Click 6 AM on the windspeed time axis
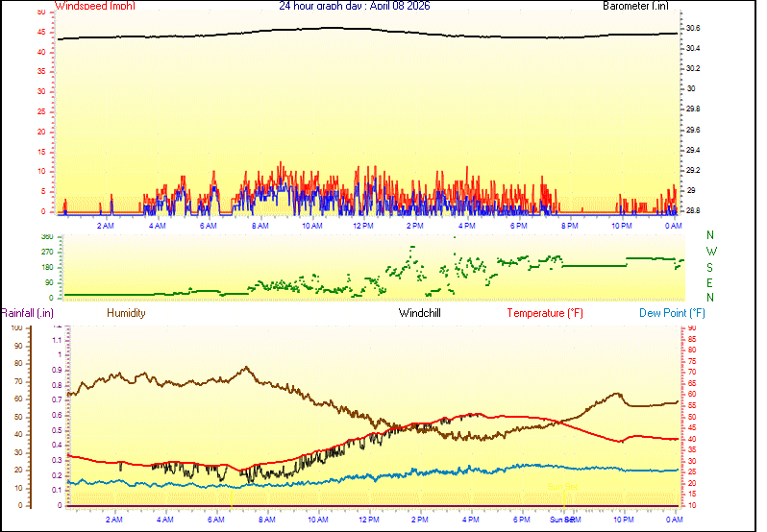 [208, 226]
